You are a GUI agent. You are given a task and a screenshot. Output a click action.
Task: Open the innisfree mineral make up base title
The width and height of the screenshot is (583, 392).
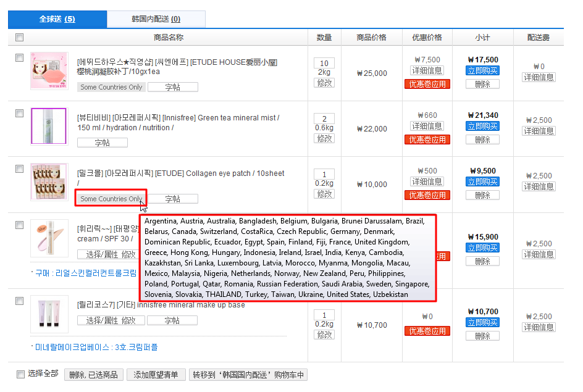[161, 305]
